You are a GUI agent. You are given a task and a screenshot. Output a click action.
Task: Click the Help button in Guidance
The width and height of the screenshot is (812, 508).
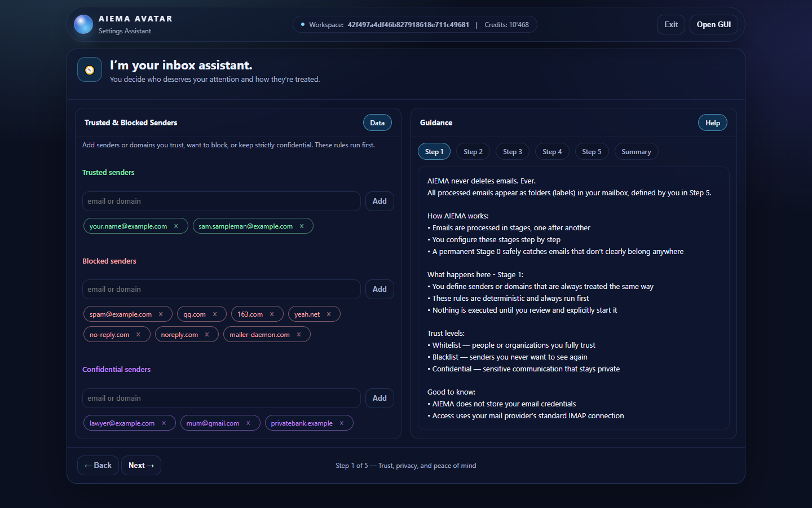[x=712, y=123]
